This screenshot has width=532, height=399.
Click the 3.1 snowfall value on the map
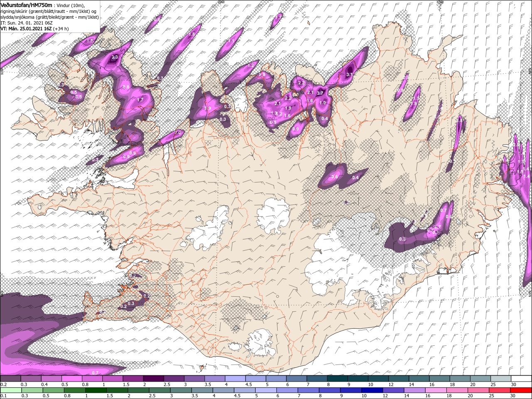(349, 75)
